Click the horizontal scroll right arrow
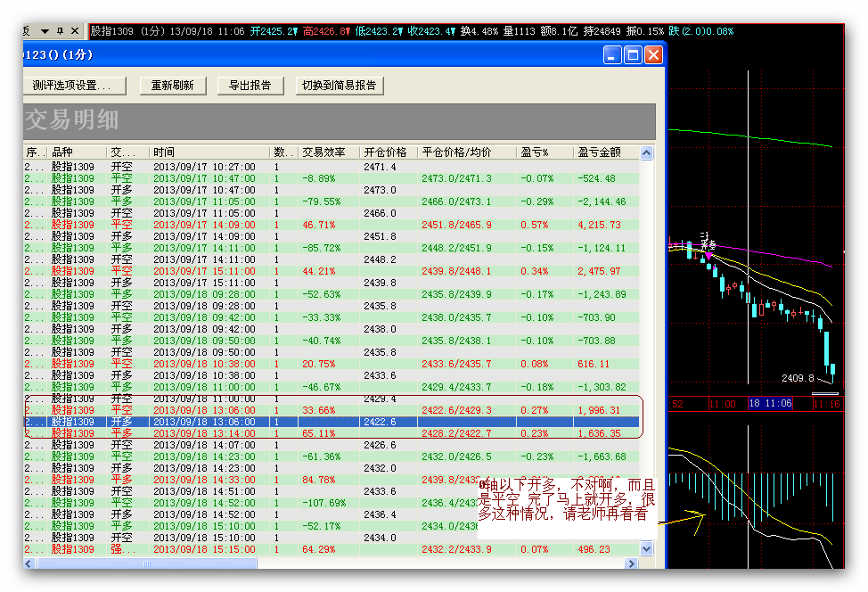This screenshot has height=592, width=868. 632,563
